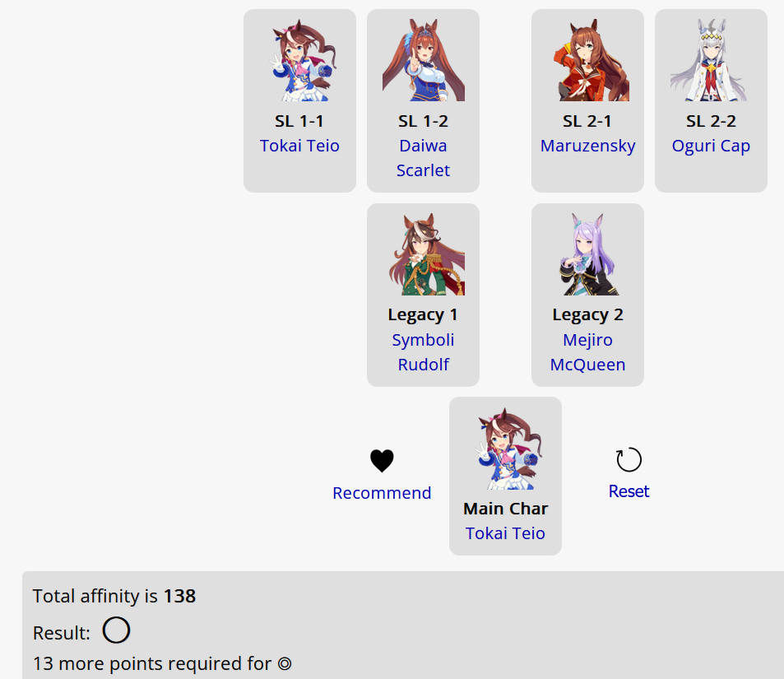784x679 pixels.
Task: Open the Symboli Rudolf name link
Action: [423, 352]
